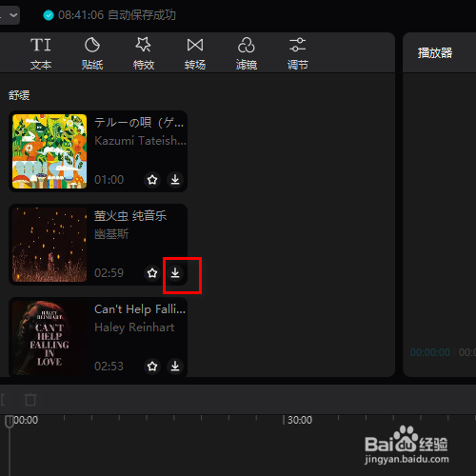Viewport: 476px width, 476px height.
Task: Favorite the テルーの唄 track with star icon
Action: [152, 180]
